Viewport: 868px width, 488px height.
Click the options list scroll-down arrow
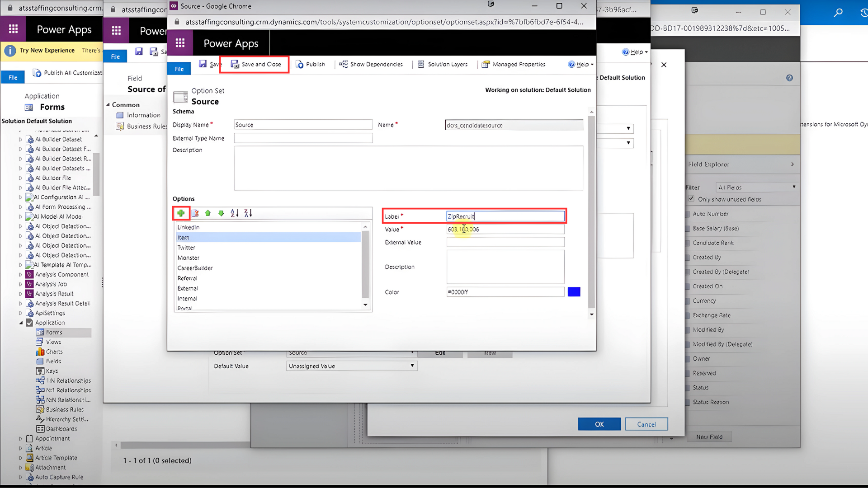click(x=365, y=305)
